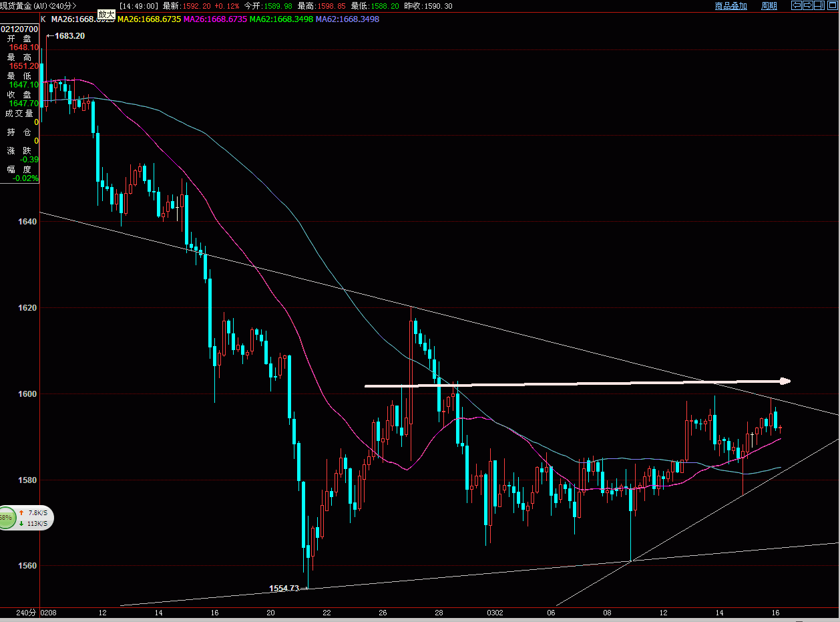The width and height of the screenshot is (840, 622).
Task: Click the 02120700 date code in info panel
Action: [x=19, y=29]
